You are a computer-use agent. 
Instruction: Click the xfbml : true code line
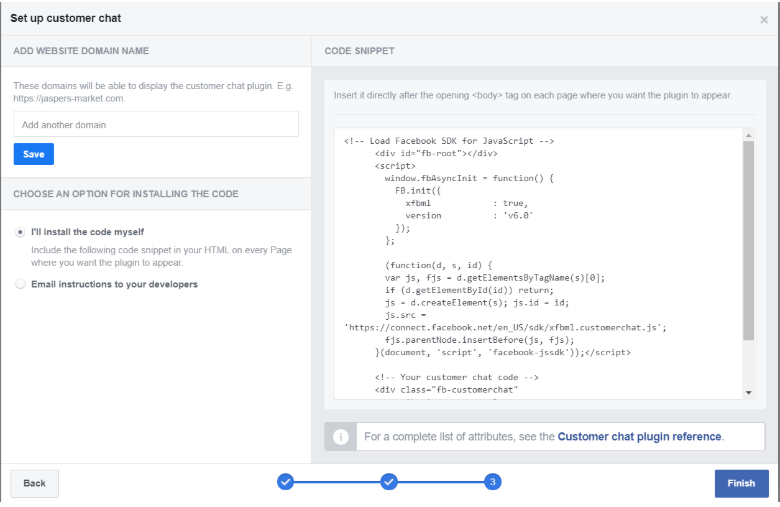point(467,203)
